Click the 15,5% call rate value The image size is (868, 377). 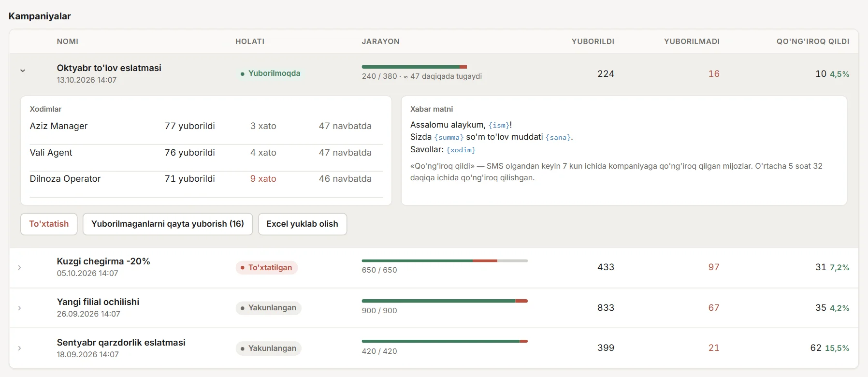pyautogui.click(x=837, y=348)
